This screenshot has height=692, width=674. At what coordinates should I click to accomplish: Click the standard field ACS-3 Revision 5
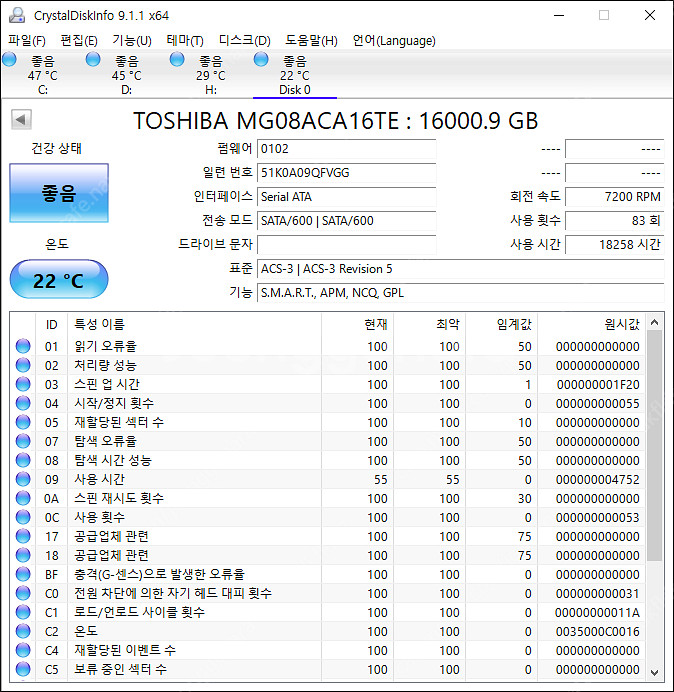click(460, 268)
